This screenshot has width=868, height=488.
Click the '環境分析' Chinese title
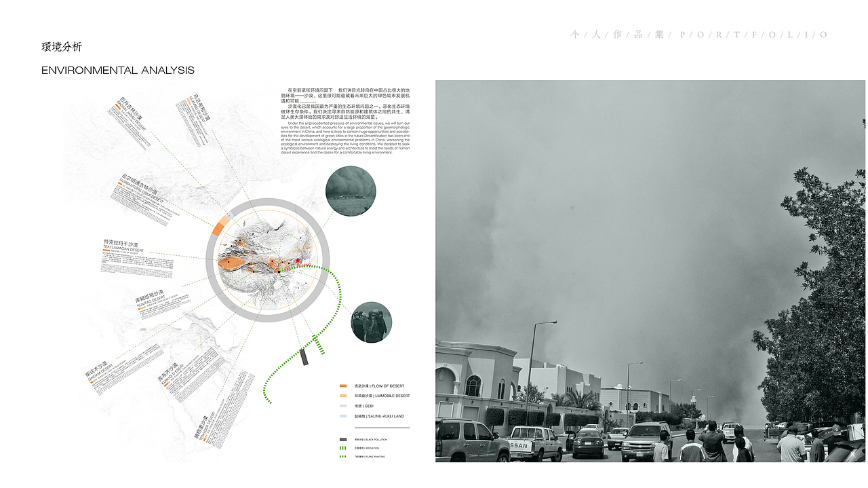tap(62, 47)
